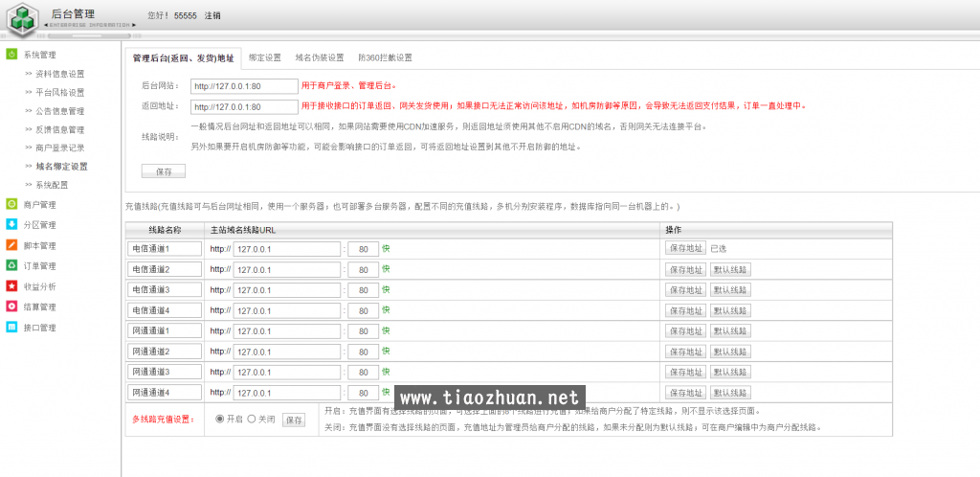The width and height of the screenshot is (980, 477).
Task: Click the 结算管理 pink icon
Action: (x=11, y=307)
